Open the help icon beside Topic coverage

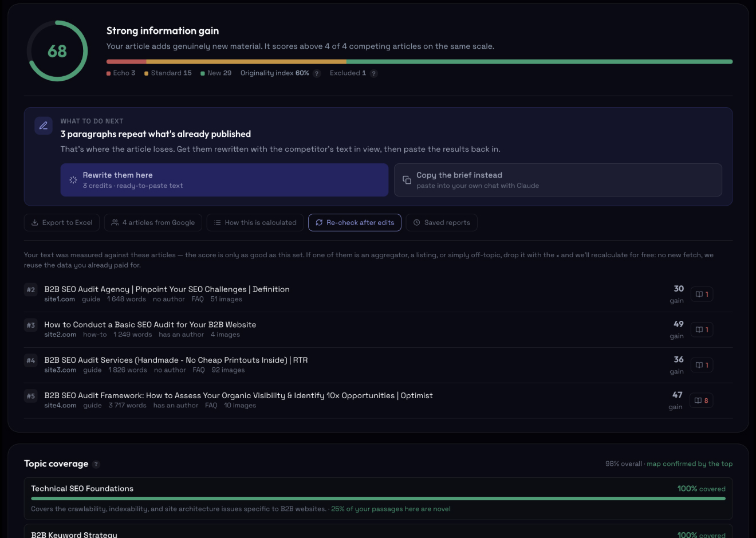pyautogui.click(x=96, y=465)
